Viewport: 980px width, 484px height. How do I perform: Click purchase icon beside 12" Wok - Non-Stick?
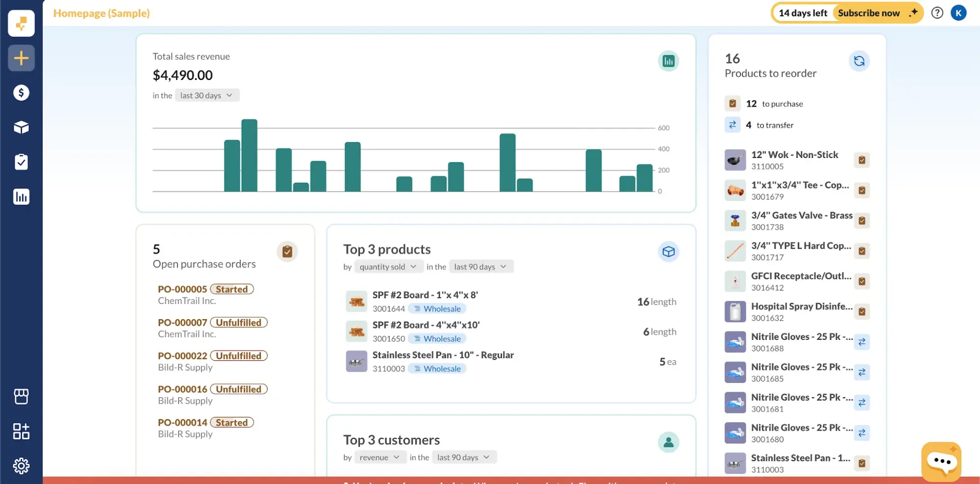click(x=862, y=160)
